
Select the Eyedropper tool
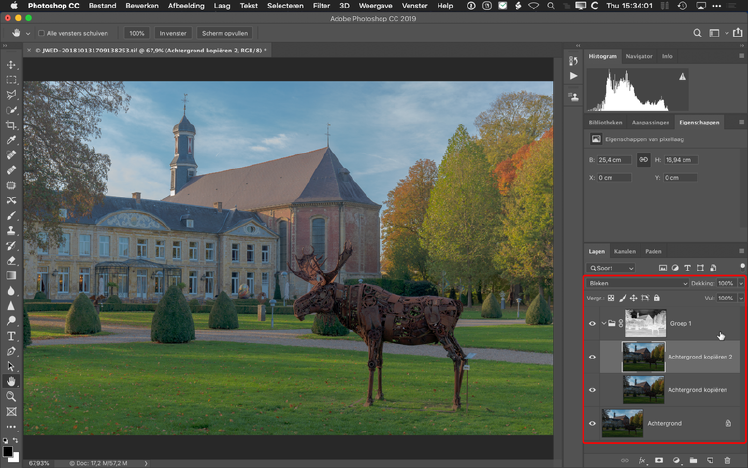click(11, 140)
